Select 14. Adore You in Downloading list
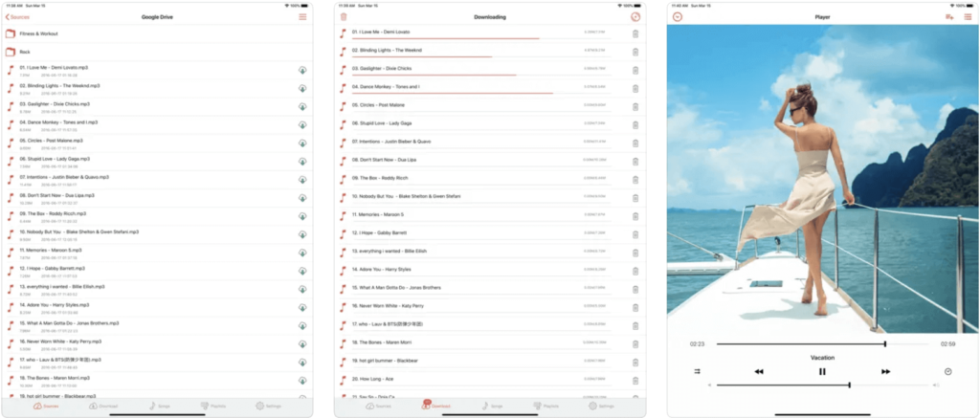The height and width of the screenshot is (418, 980). 491,271
